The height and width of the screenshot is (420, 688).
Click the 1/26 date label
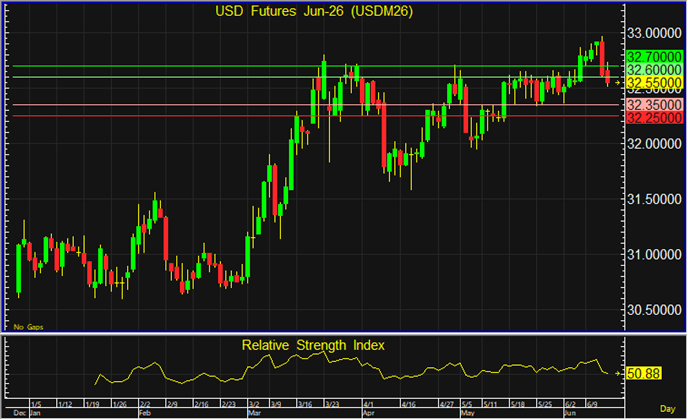pyautogui.click(x=119, y=404)
